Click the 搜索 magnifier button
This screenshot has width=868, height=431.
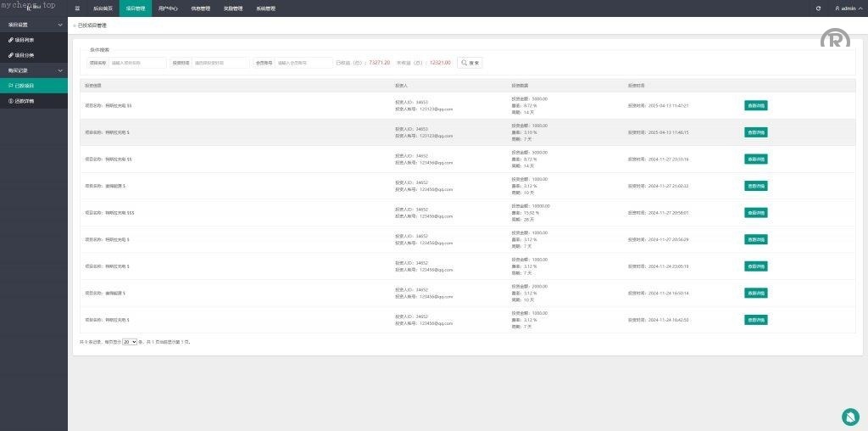pos(470,63)
